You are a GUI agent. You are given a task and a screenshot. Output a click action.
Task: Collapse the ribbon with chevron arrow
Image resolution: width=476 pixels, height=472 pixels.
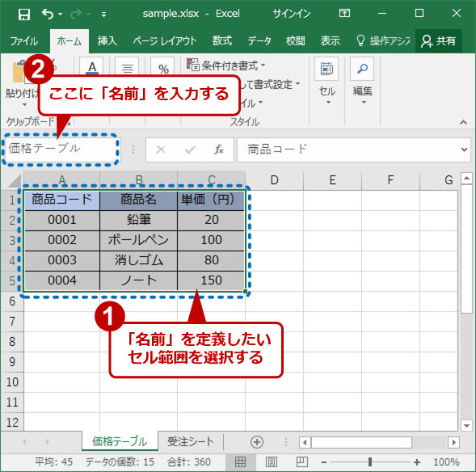pyautogui.click(x=463, y=122)
